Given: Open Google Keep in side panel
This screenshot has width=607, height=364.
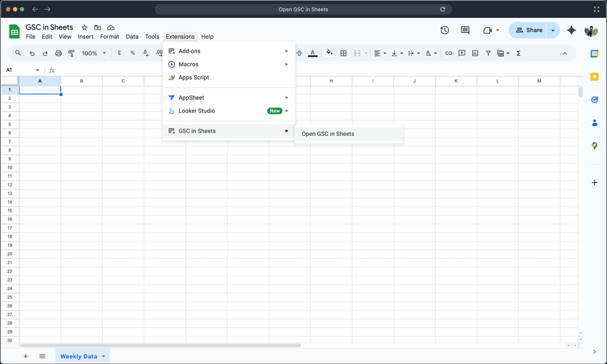Looking at the screenshot, I should click(x=594, y=77).
